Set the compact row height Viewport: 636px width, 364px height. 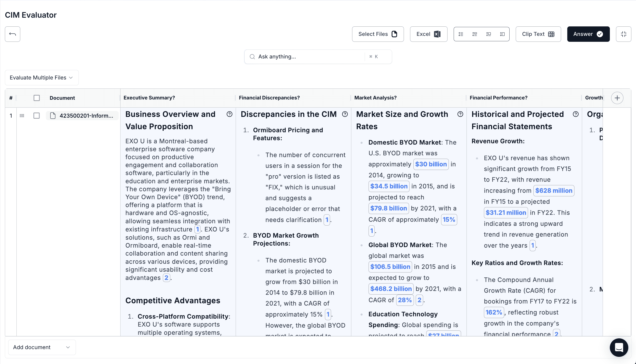pyautogui.click(x=461, y=34)
